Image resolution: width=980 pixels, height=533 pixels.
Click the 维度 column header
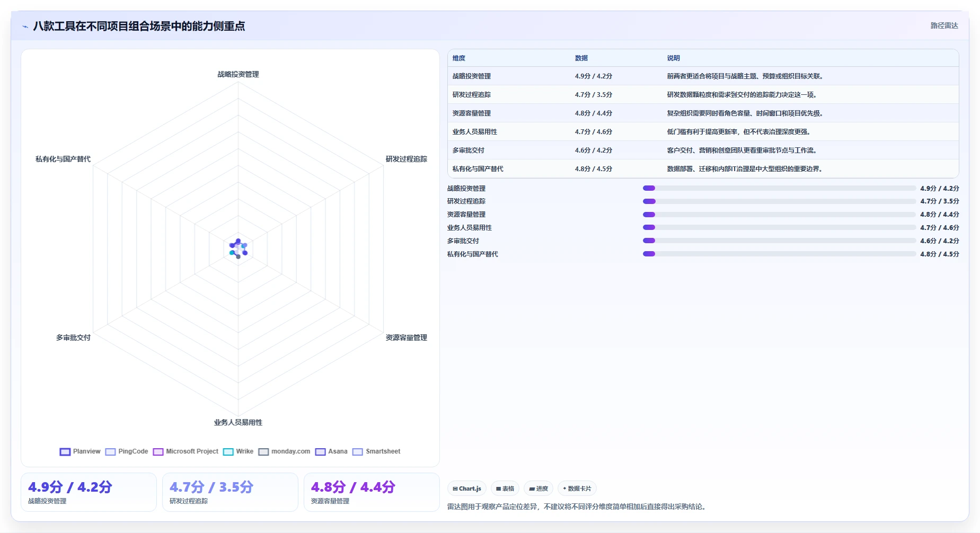point(459,58)
